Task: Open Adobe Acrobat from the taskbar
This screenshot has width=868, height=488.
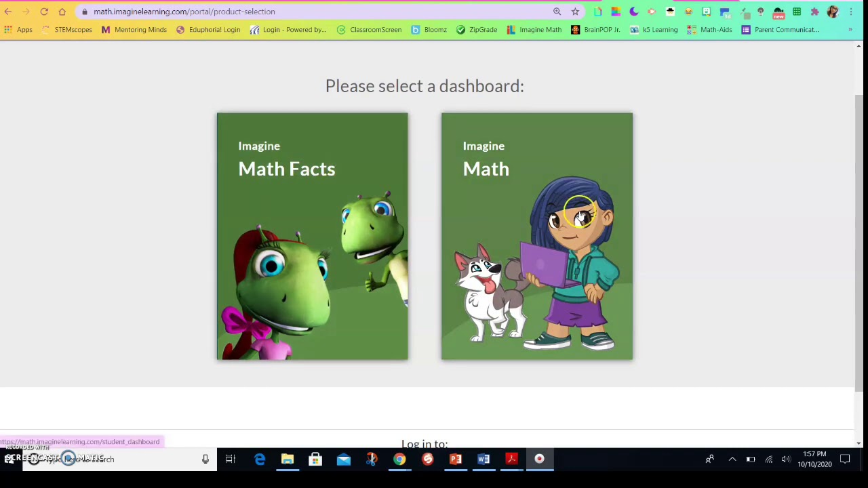Action: [x=511, y=460]
